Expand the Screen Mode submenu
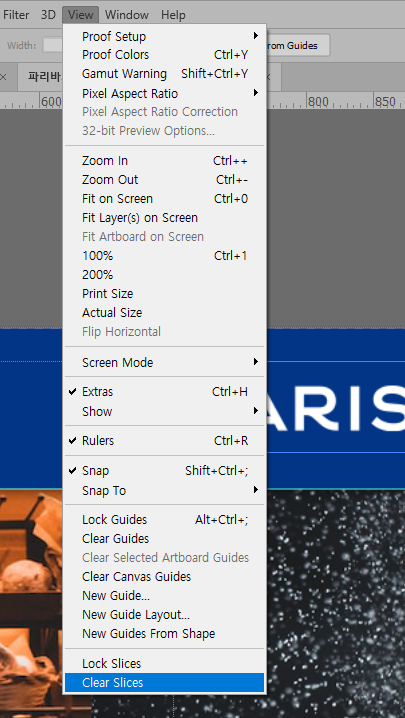This screenshot has height=718, width=405. (x=164, y=362)
